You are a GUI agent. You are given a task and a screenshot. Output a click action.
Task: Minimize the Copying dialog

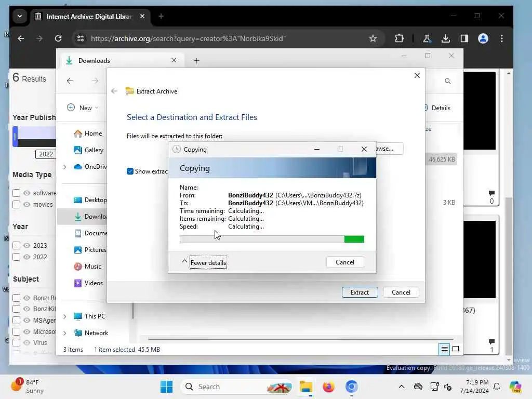tap(316, 149)
